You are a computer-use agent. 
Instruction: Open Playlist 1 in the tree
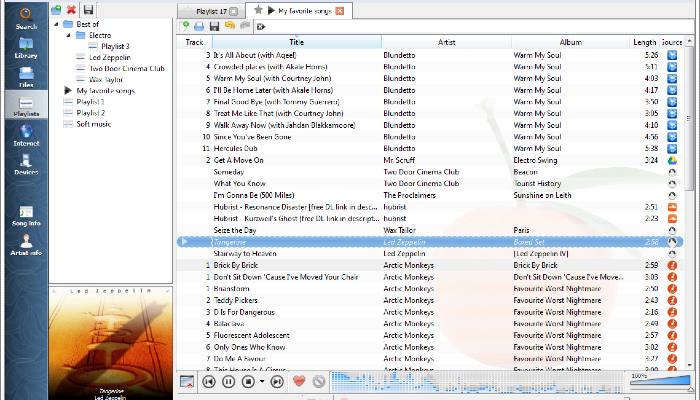pos(90,102)
